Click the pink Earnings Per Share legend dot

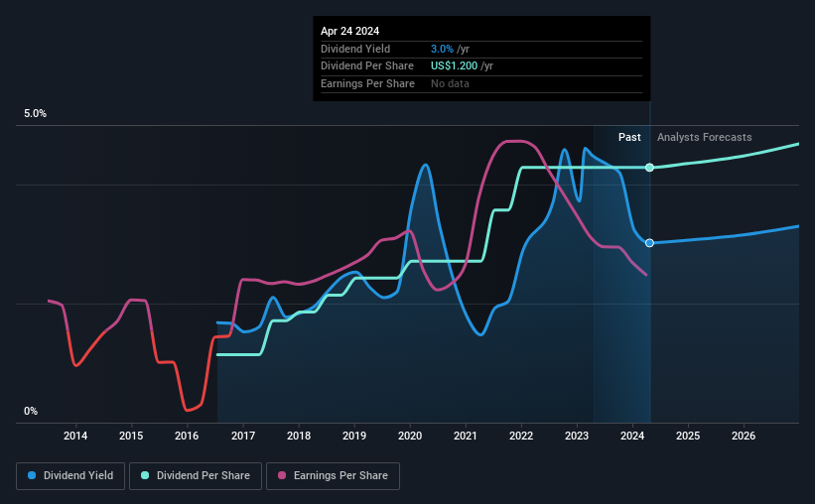[282, 475]
